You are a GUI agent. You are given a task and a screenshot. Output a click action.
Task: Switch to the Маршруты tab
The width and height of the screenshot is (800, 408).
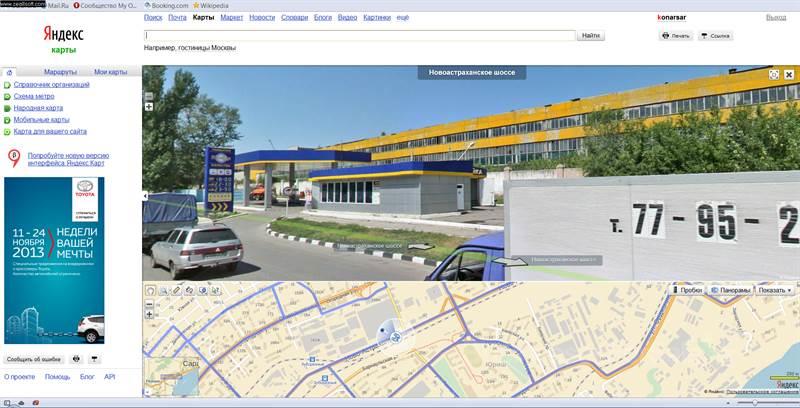(60, 72)
